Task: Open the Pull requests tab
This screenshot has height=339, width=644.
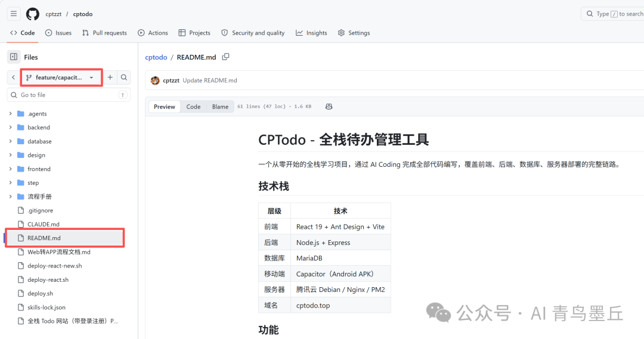Action: 105,33
